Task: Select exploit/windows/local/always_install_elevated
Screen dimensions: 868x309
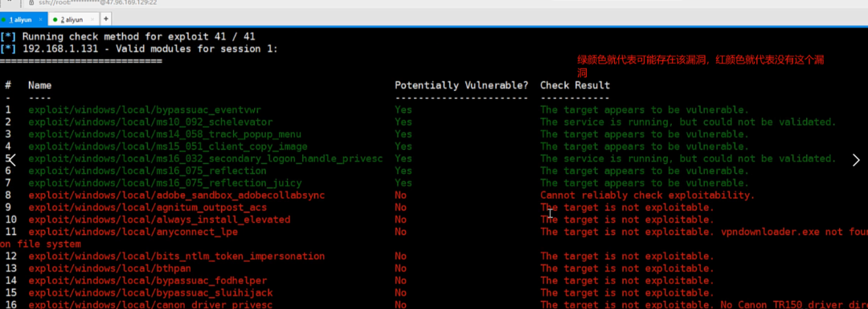Action: pos(159,220)
